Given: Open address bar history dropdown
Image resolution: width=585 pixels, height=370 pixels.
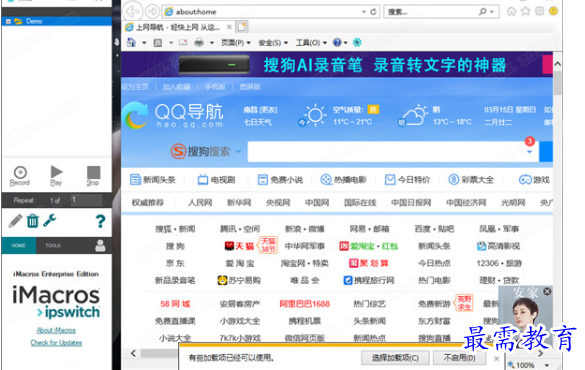Looking at the screenshot, I should [364, 12].
